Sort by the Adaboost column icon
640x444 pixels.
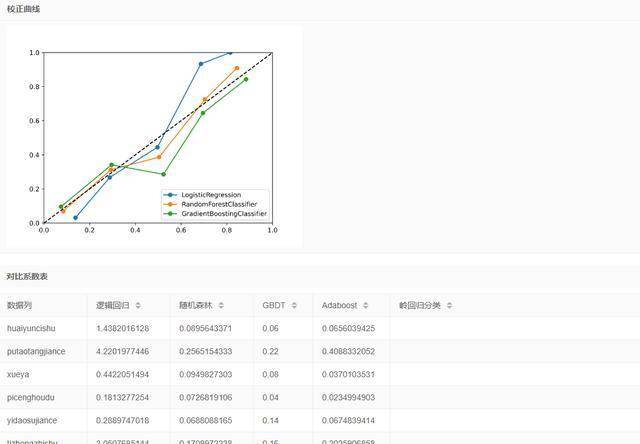tap(365, 305)
